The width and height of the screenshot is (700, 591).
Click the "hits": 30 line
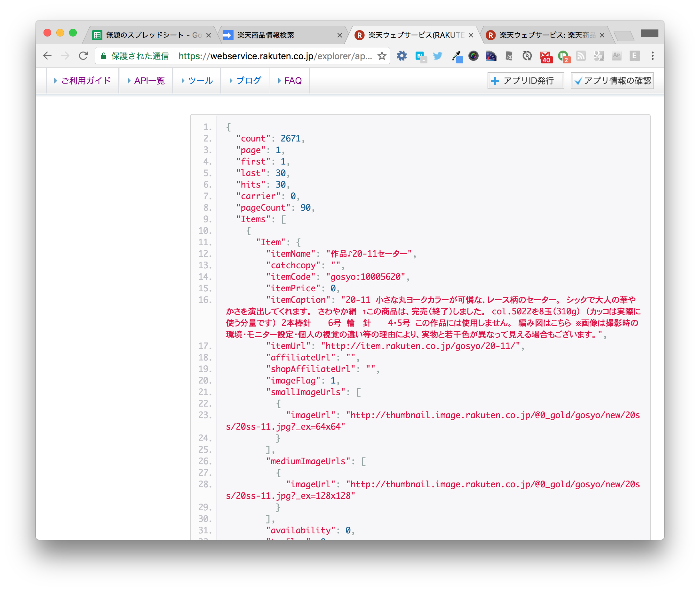[x=263, y=185]
